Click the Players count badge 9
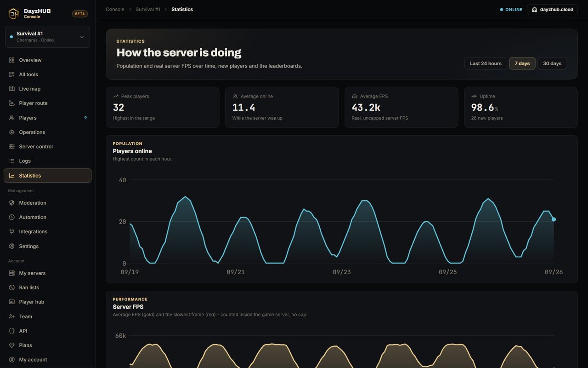The image size is (588, 368). pyautogui.click(x=85, y=118)
